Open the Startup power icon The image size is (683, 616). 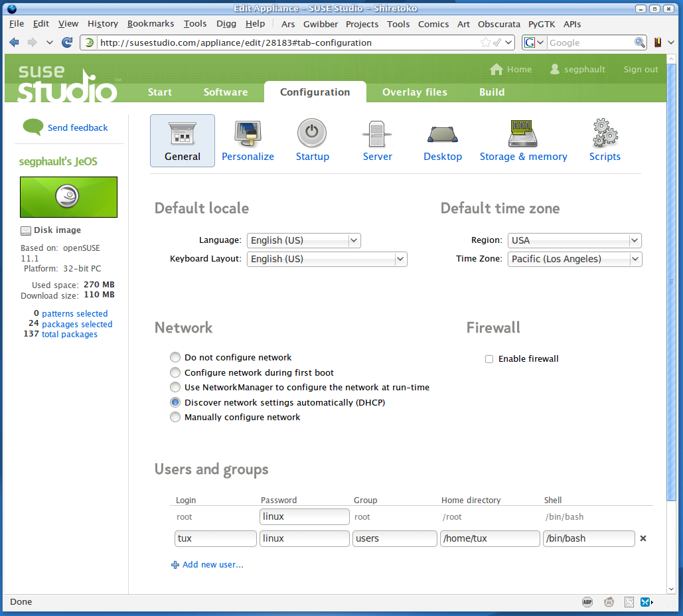(x=312, y=133)
